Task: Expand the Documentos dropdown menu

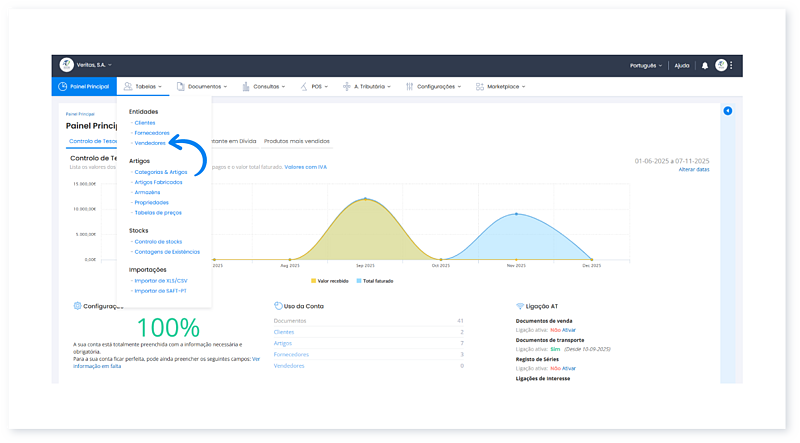Action: click(x=202, y=87)
